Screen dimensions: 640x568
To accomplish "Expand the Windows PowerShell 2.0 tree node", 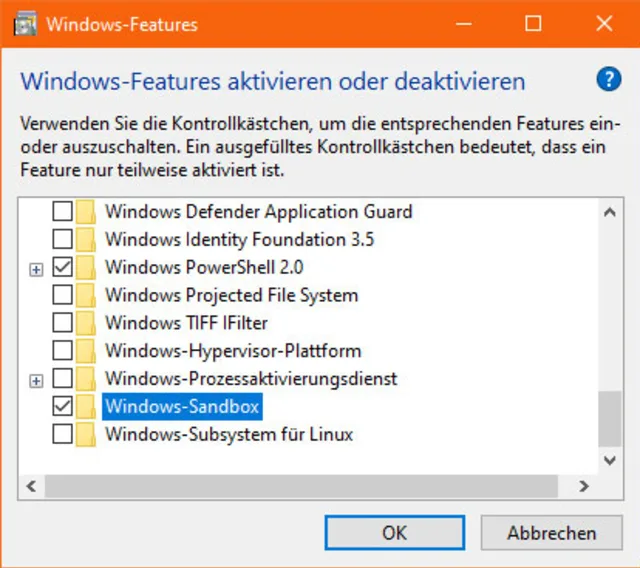I will click(x=37, y=269).
